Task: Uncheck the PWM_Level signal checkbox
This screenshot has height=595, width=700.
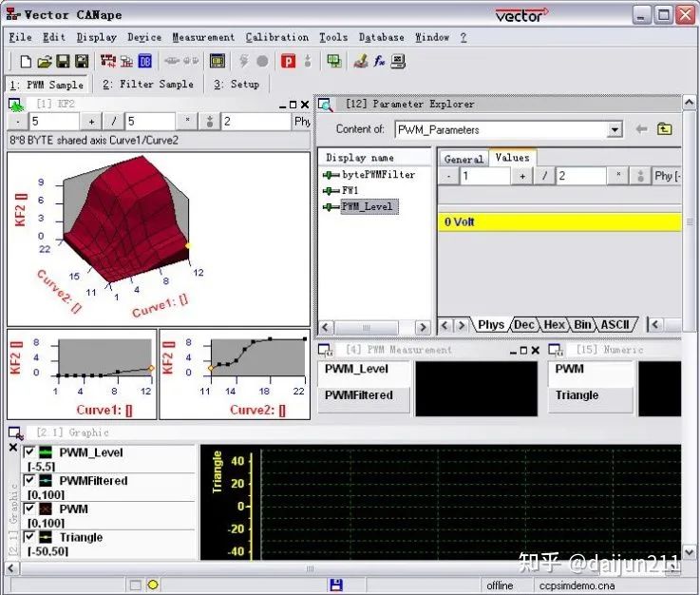Action: pos(29,452)
